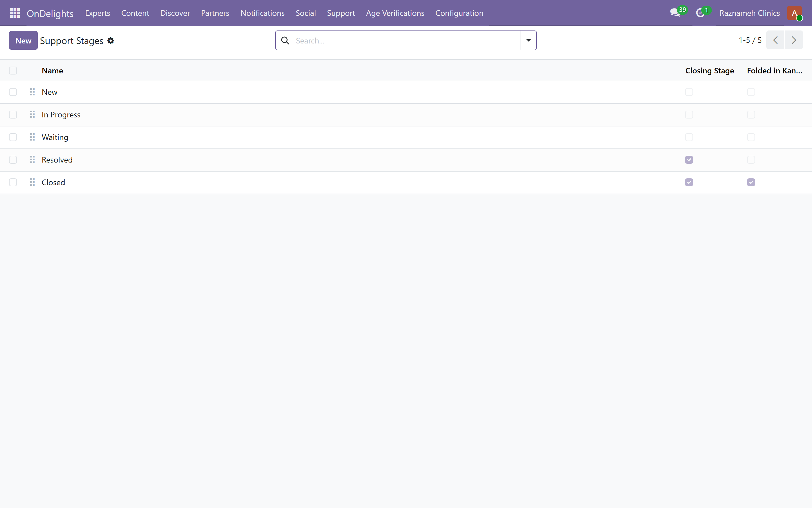
Task: Open the Social menu
Action: click(x=306, y=13)
